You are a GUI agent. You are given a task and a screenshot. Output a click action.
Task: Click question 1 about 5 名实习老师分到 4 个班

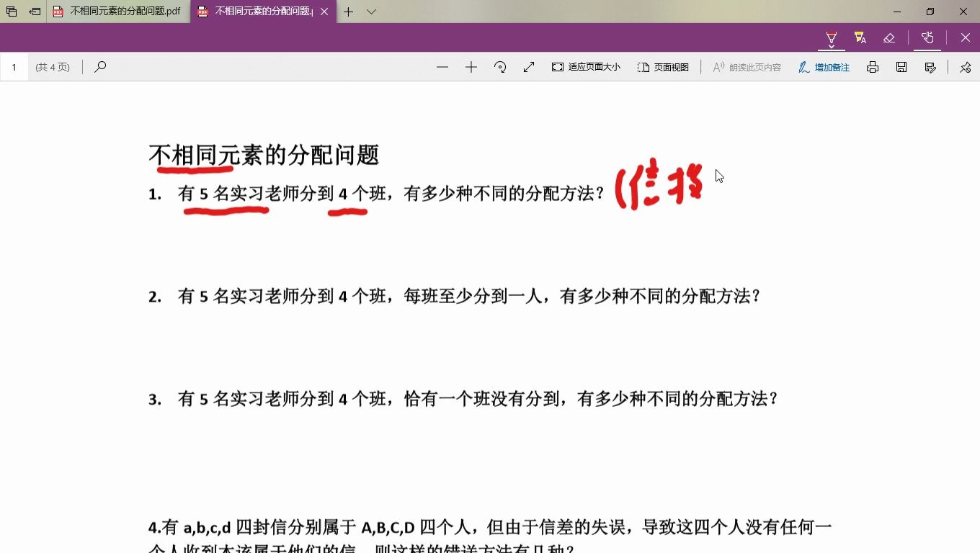(377, 194)
